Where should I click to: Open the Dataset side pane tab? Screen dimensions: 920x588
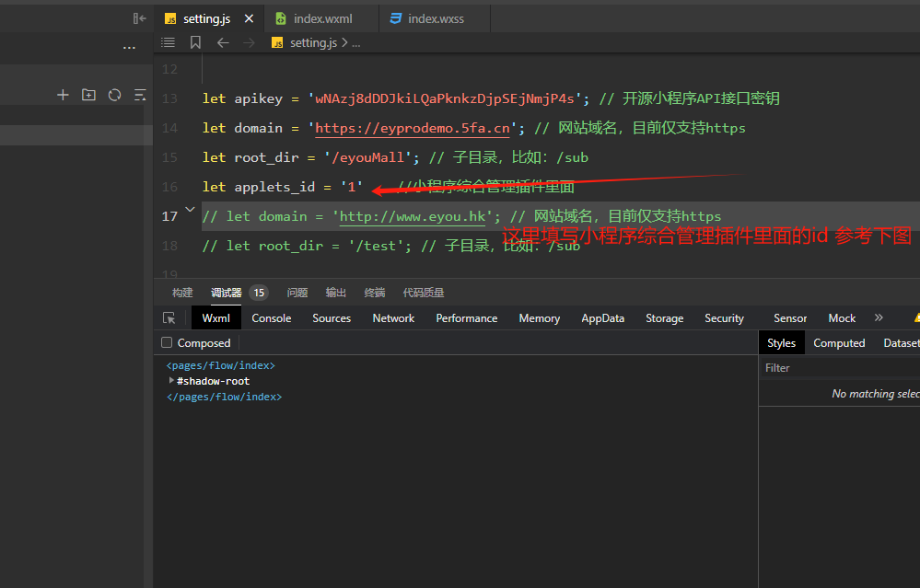point(902,343)
